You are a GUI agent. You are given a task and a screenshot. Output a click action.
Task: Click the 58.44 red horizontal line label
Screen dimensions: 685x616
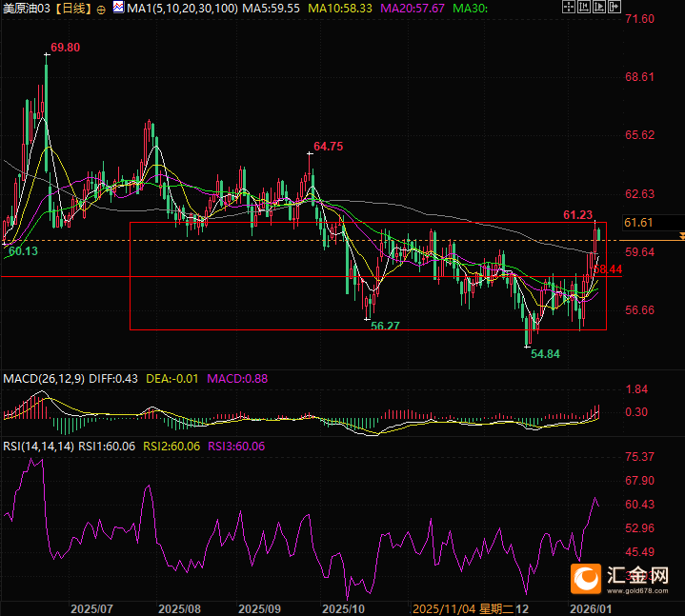point(608,270)
